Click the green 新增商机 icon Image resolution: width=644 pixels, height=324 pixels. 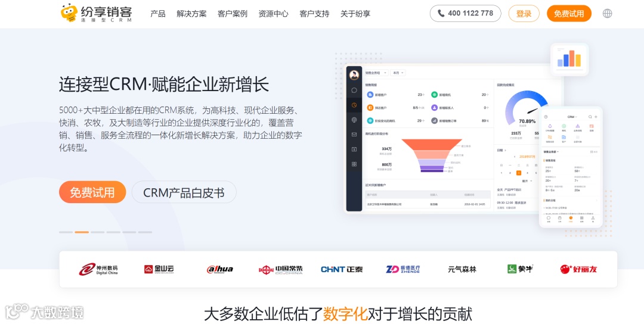click(x=434, y=95)
